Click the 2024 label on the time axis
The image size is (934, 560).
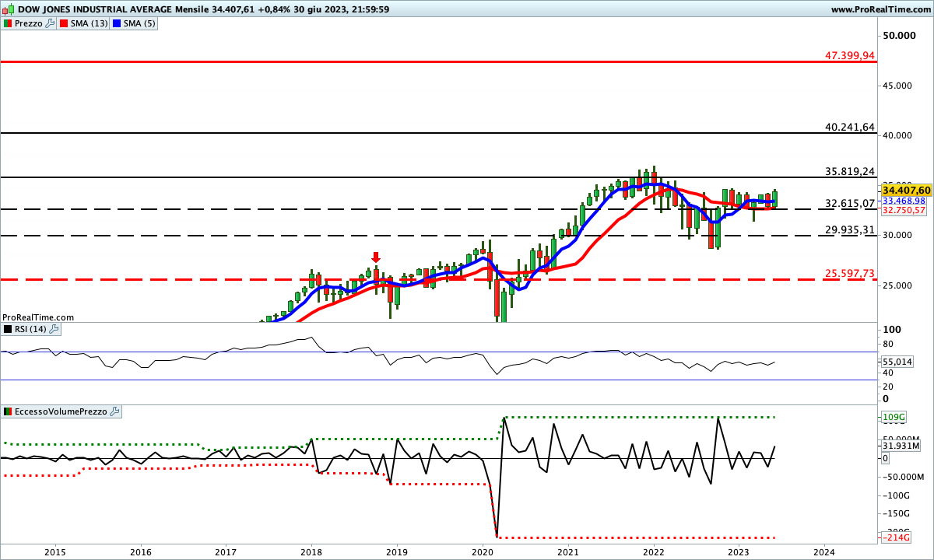[824, 552]
